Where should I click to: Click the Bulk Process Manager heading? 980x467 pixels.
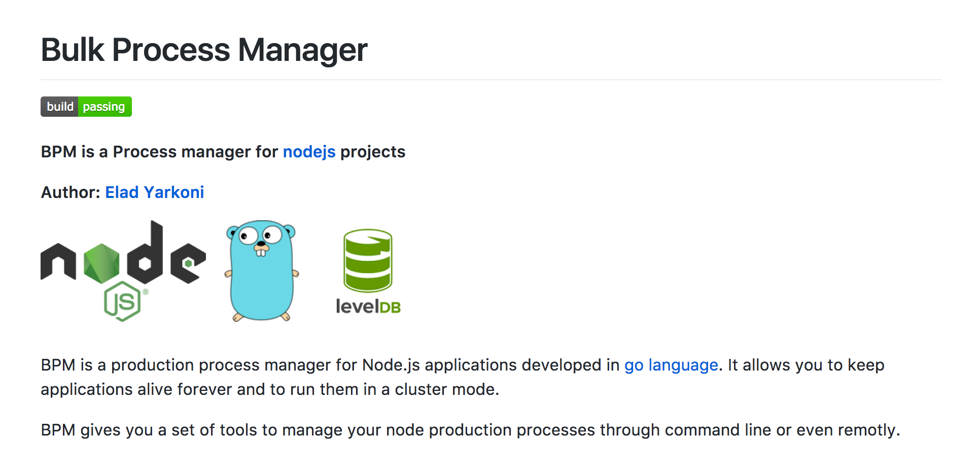203,49
